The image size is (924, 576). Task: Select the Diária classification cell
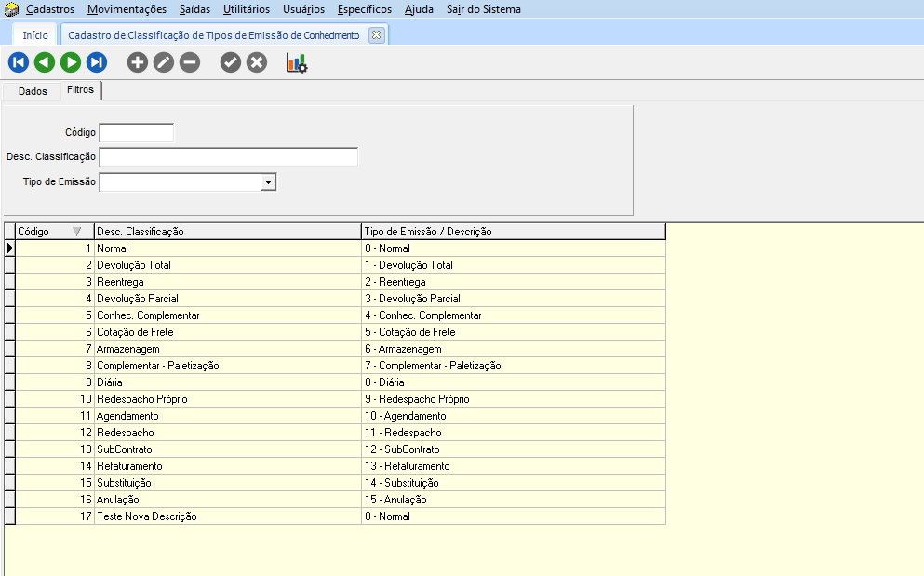[x=227, y=382]
